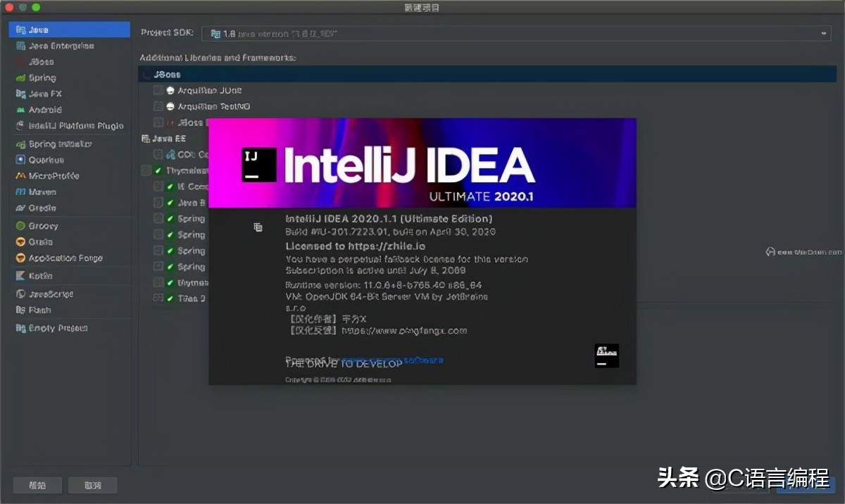Collapse the Java EE frameworks group
This screenshot has width=845, height=504.
[x=146, y=139]
